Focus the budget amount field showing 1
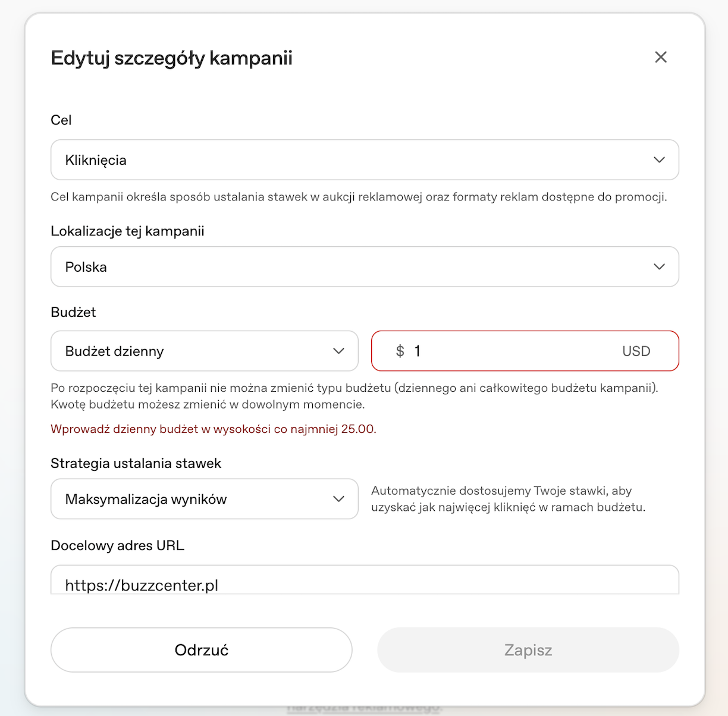Screen dimensions: 728x716 [x=525, y=351]
